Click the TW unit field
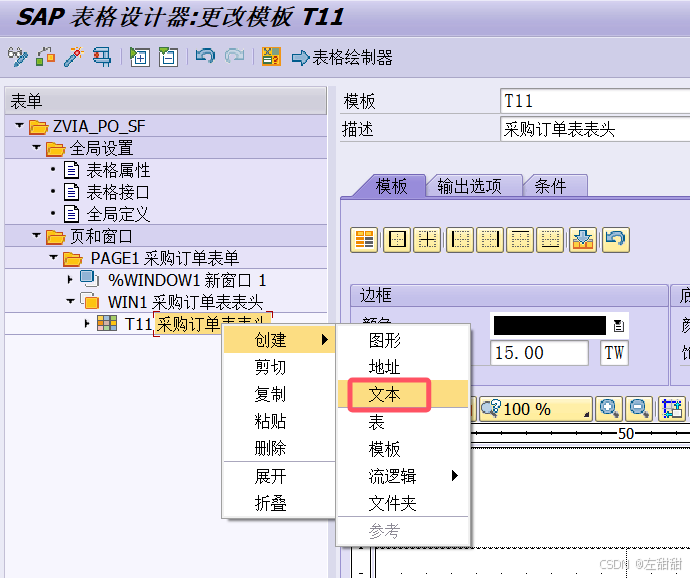Image resolution: width=690 pixels, height=578 pixels. pos(614,353)
